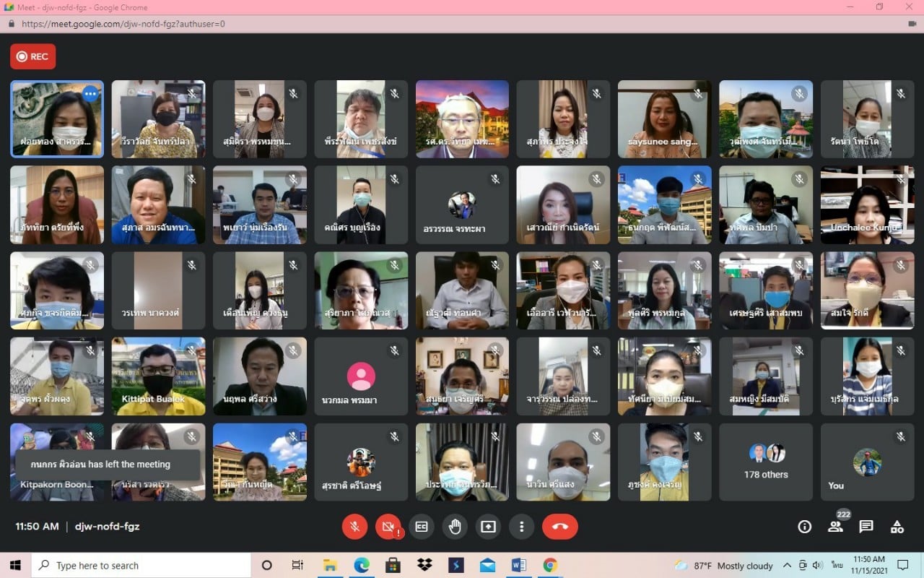Open the Activities panel icon

pos(897,527)
